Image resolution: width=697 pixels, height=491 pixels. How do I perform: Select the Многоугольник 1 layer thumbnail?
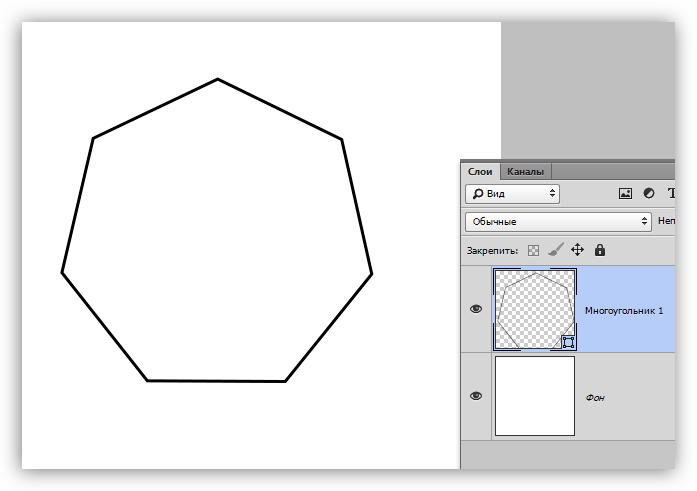point(535,309)
